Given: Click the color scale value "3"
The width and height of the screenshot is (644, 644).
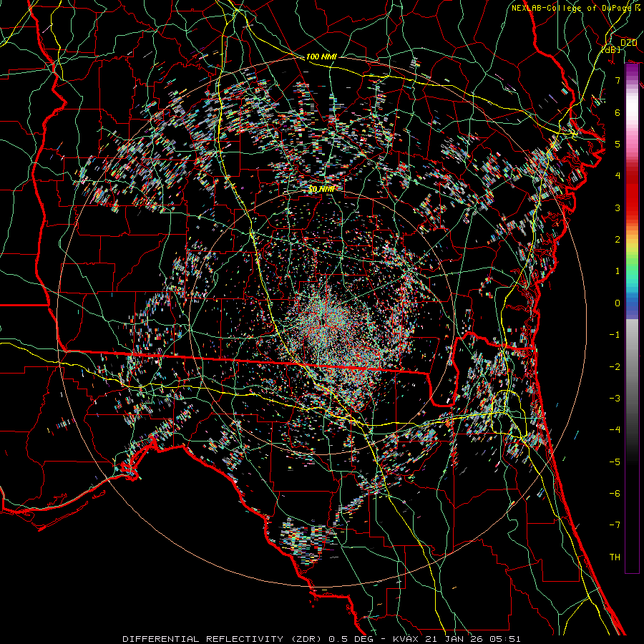Looking at the screenshot, I should coord(618,208).
